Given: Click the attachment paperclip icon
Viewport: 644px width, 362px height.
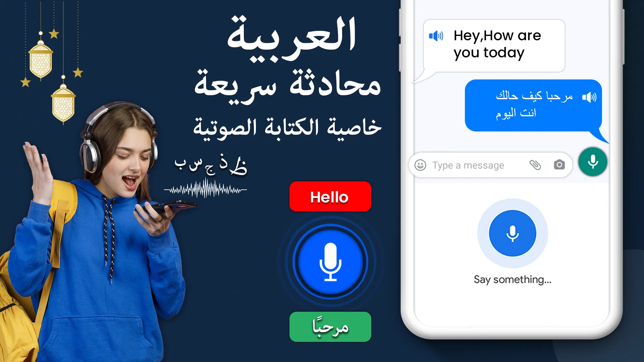Looking at the screenshot, I should pos(535,165).
